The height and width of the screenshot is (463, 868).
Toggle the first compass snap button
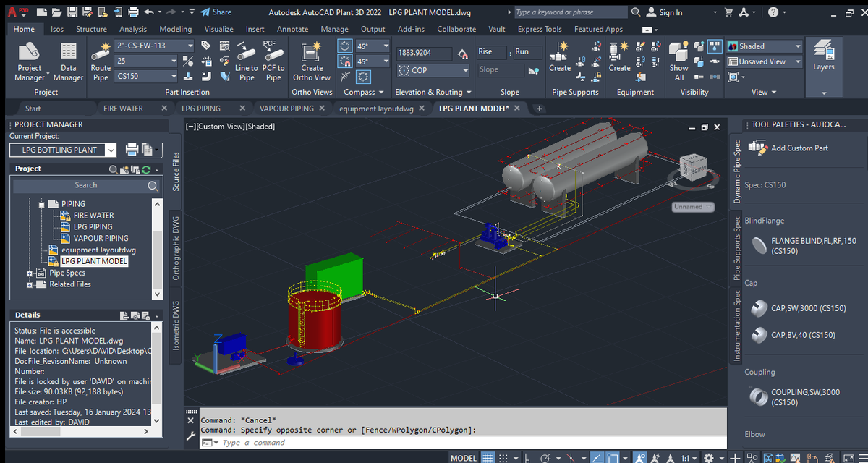click(346, 46)
